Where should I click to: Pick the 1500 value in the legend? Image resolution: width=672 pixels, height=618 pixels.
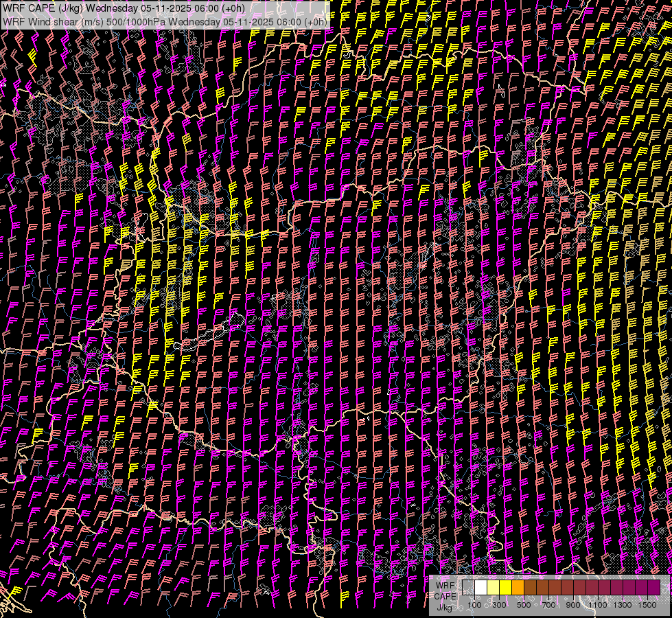click(647, 605)
